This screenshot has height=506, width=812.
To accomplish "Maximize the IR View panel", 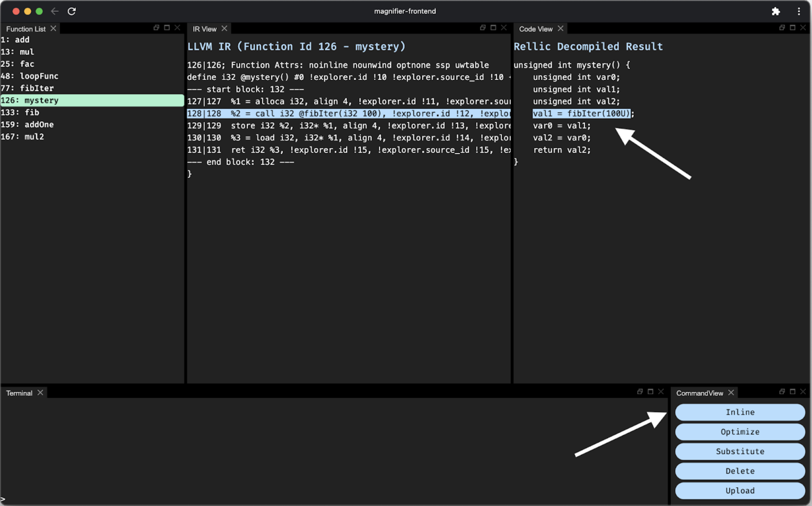I will tap(493, 27).
